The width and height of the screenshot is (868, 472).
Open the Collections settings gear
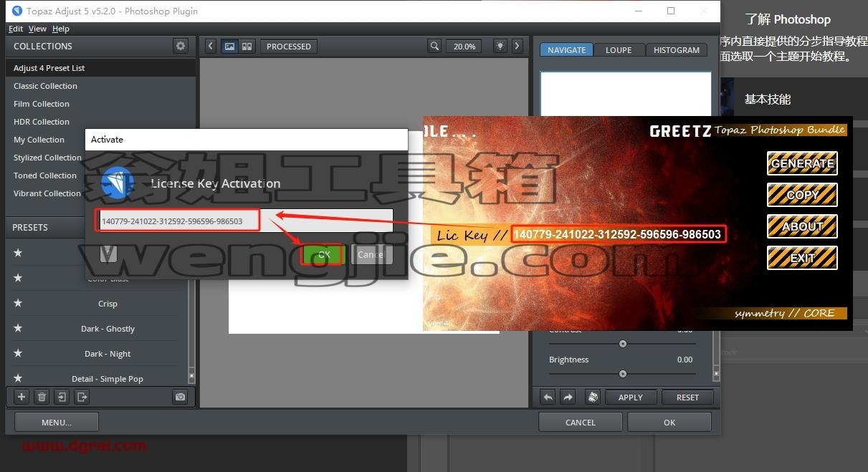click(x=181, y=46)
